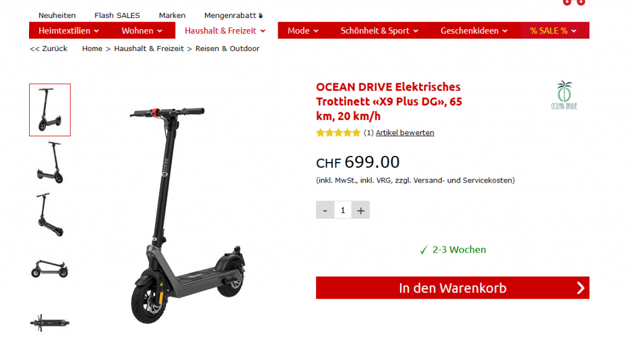This screenshot has width=636, height=364.
Task: Select the folded scooter thumbnail
Action: (50, 269)
